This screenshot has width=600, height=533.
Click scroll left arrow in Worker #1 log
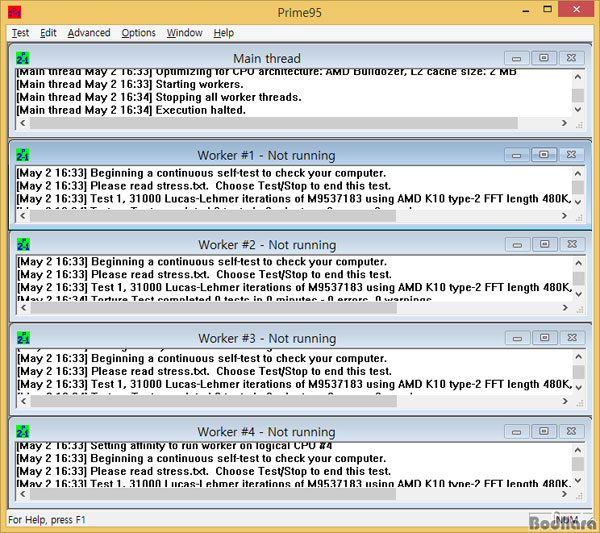(23, 216)
